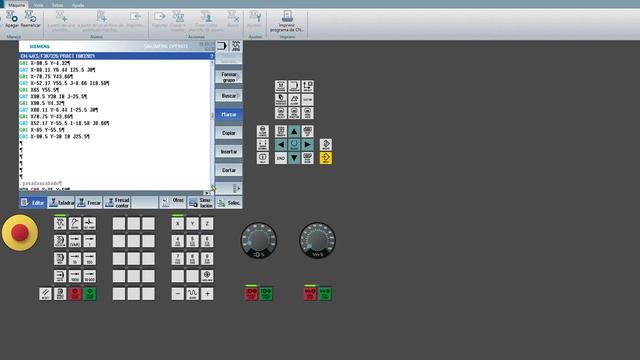This screenshot has width=640, height=360.
Task: Click the minus direction key
Action: click(178, 293)
